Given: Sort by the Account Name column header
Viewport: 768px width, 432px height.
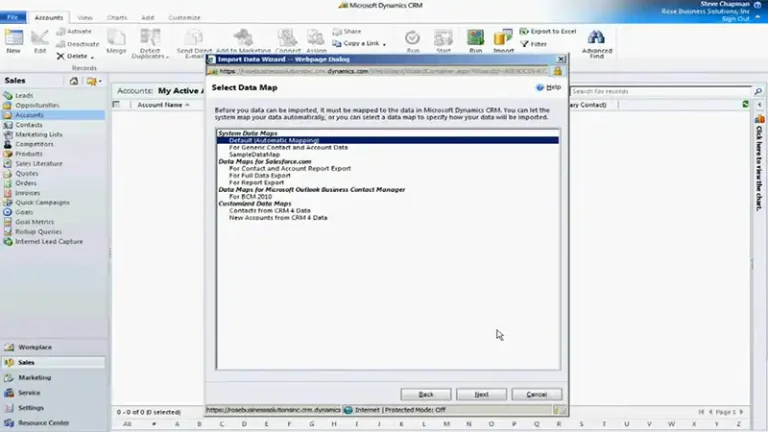Looking at the screenshot, I should [x=163, y=105].
